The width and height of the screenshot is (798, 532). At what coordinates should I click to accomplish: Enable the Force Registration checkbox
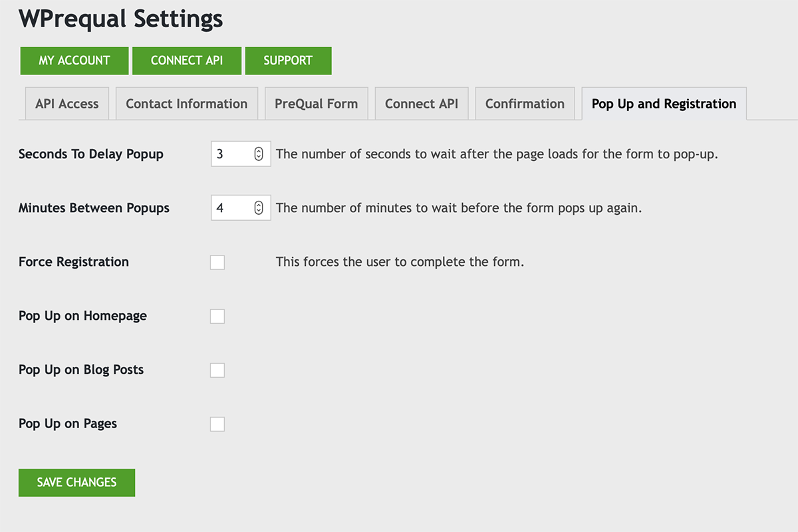(x=217, y=262)
